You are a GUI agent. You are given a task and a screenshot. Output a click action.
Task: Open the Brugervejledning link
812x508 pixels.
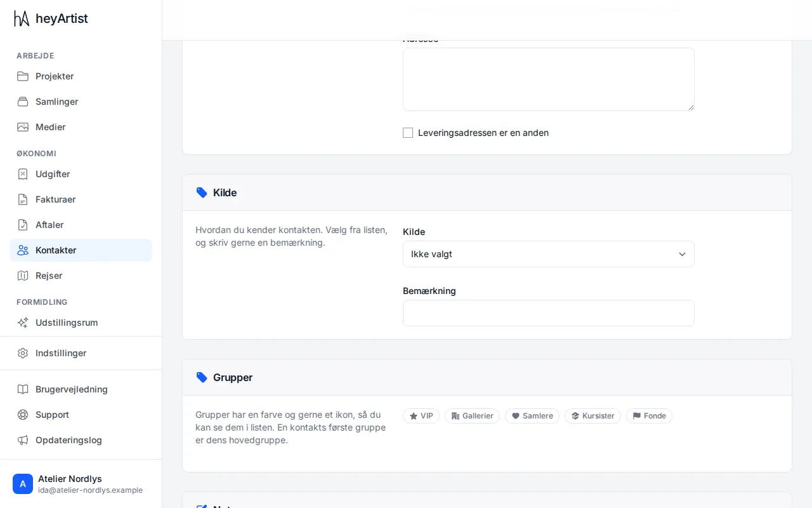(x=81, y=389)
